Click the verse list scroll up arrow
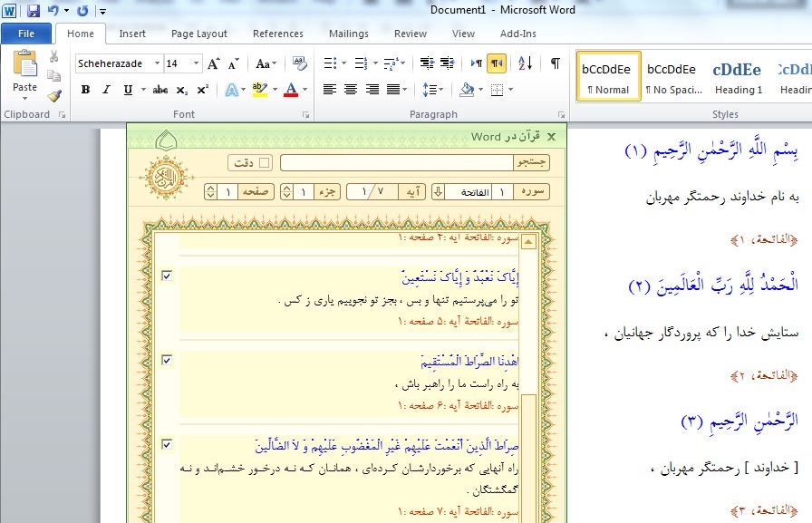 528,241
